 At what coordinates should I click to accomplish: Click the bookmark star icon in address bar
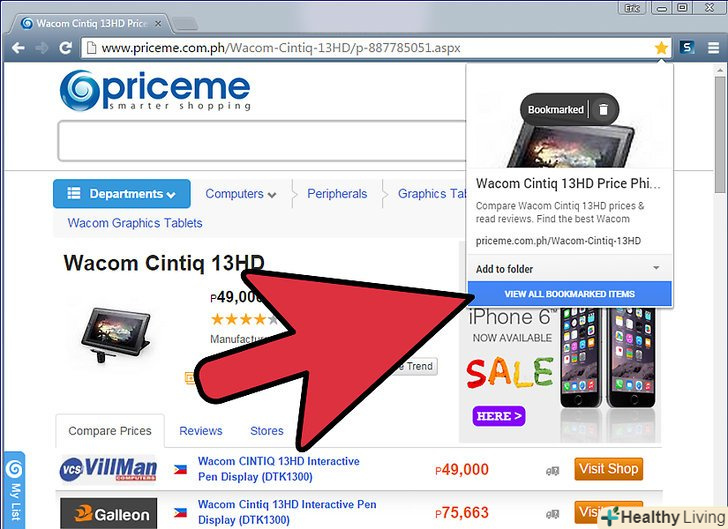pos(661,48)
